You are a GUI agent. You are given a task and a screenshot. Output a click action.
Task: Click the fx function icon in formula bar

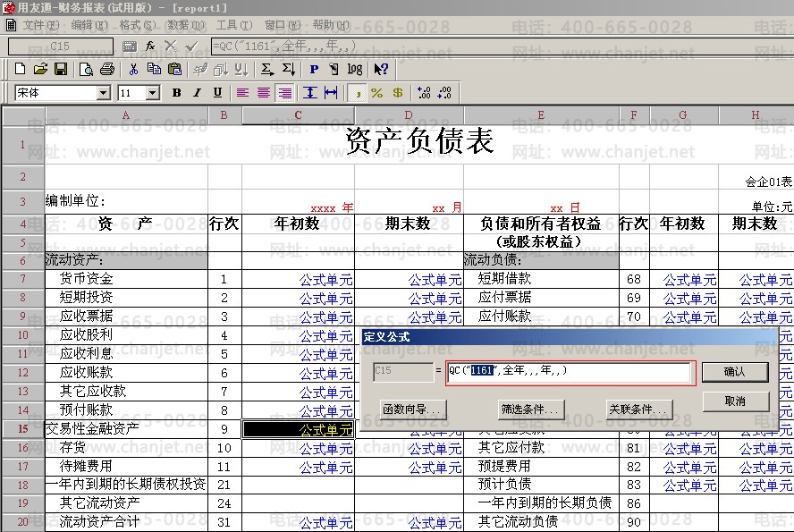150,45
